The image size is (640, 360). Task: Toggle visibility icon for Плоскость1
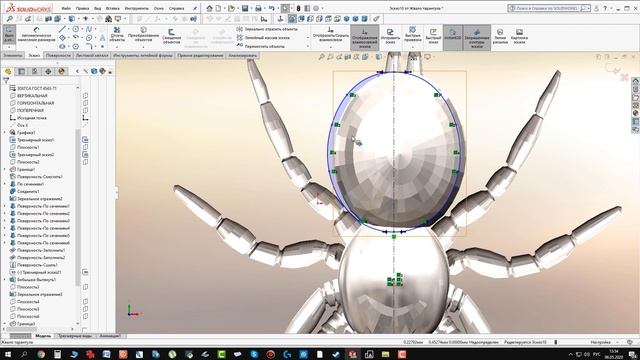pyautogui.click(x=85, y=147)
